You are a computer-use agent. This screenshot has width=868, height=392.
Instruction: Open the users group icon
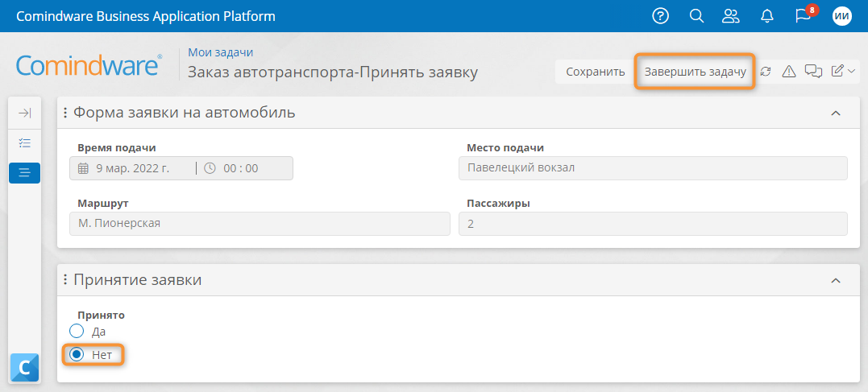[731, 16]
